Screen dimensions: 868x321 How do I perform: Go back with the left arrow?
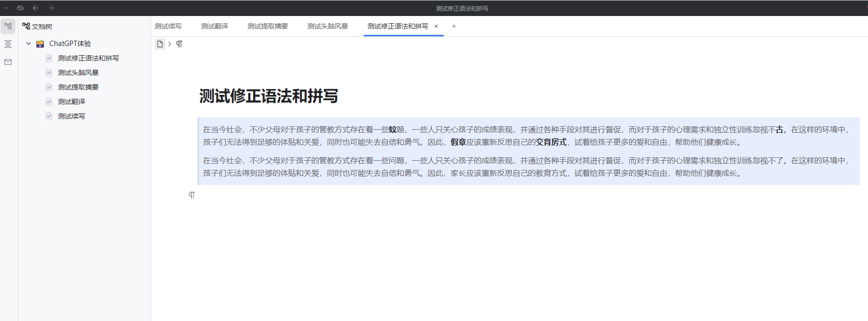tap(35, 8)
